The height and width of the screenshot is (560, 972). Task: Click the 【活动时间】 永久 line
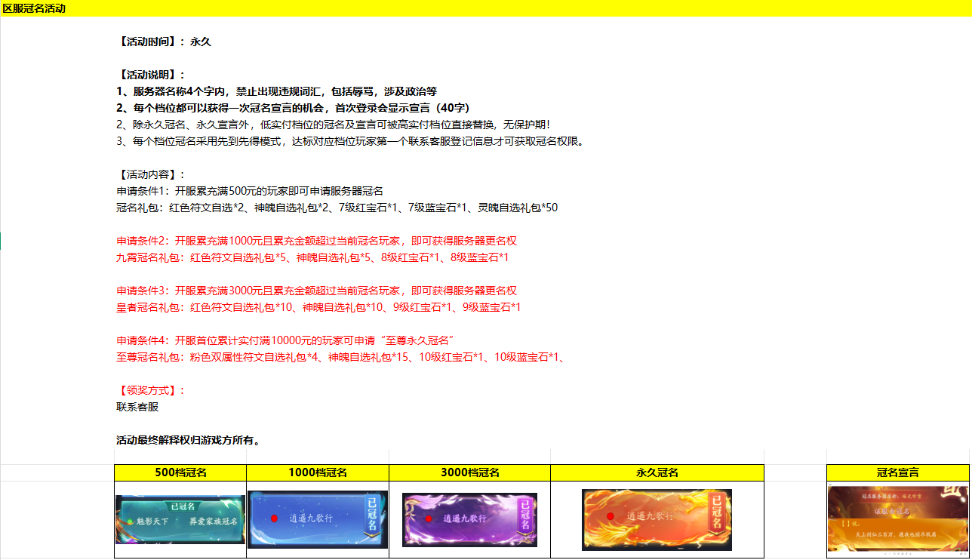164,42
